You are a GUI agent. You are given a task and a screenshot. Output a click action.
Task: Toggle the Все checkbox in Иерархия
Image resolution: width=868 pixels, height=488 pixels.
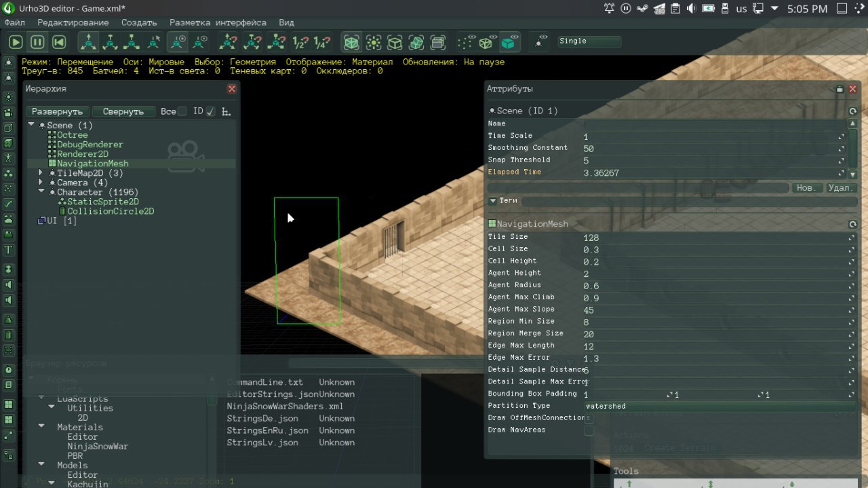point(182,111)
